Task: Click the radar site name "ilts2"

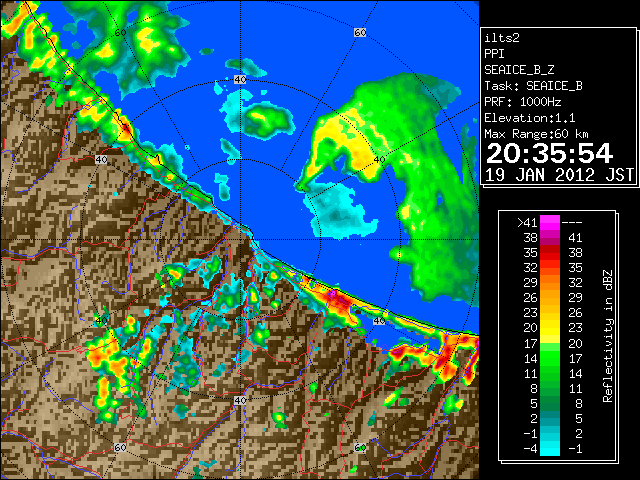Action: coord(502,38)
